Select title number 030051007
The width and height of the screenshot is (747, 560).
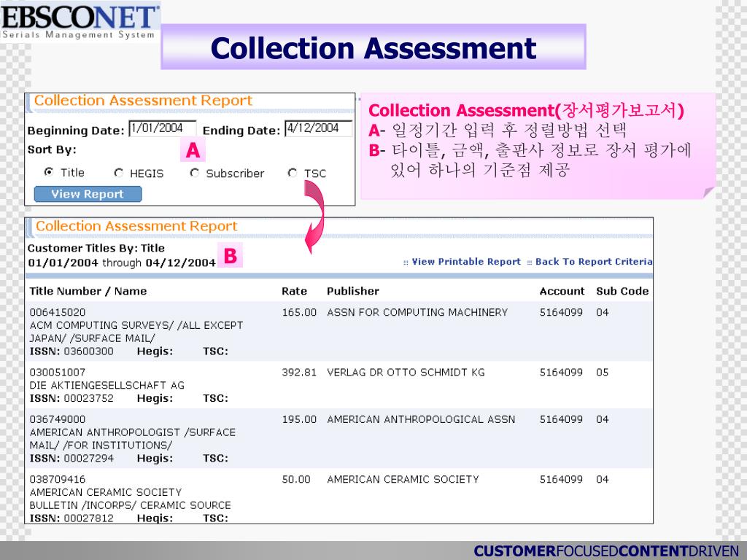[58, 373]
